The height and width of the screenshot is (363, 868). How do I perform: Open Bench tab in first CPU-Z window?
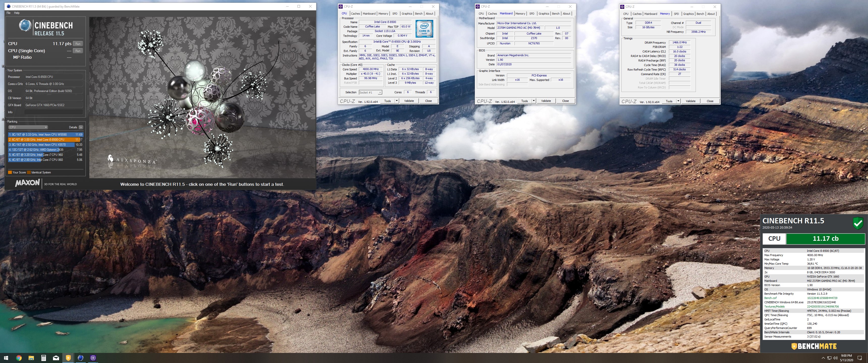[x=419, y=14]
